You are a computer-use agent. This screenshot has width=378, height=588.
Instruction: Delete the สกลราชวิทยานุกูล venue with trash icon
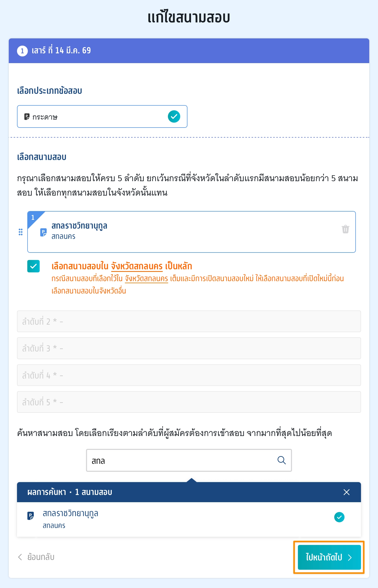345,229
